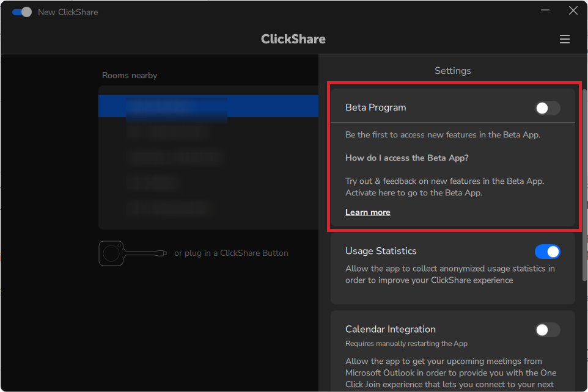This screenshot has height=392, width=588.
Task: Toggle the New ClickShare switch
Action: (22, 12)
